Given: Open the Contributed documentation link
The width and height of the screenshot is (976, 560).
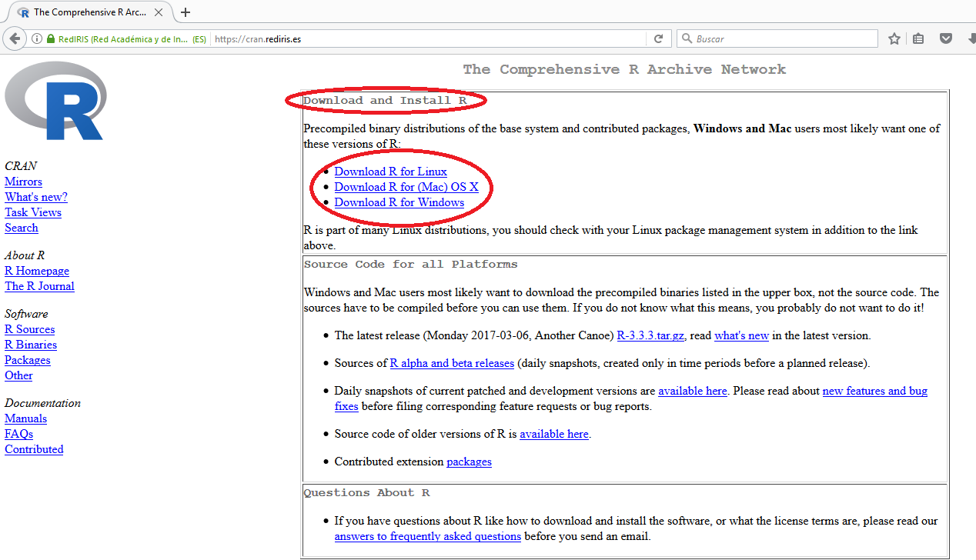Looking at the screenshot, I should tap(34, 449).
